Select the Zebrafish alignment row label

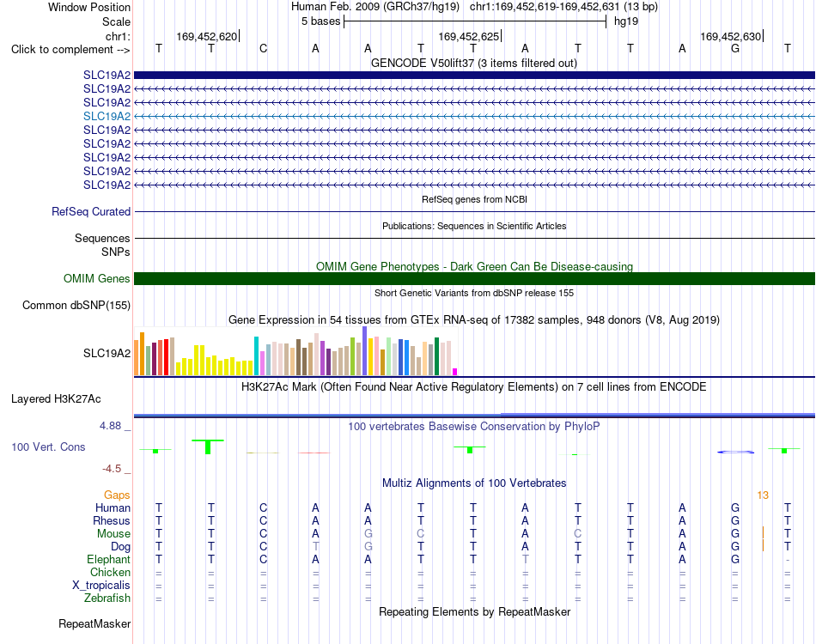[107, 598]
